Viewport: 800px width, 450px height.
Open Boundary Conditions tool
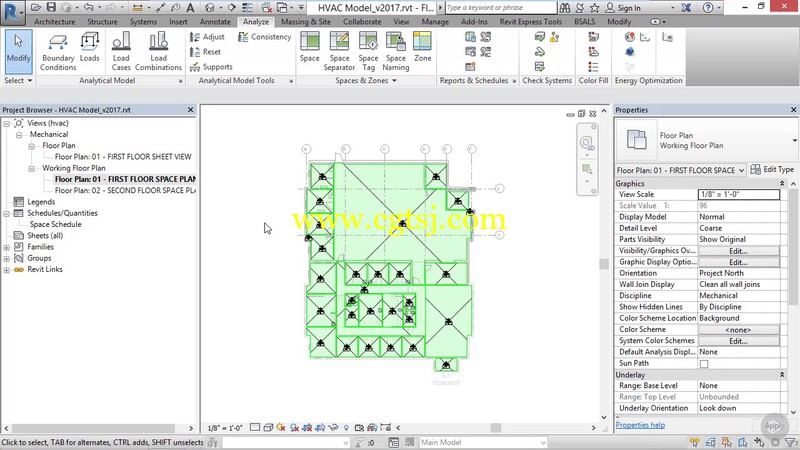tap(58, 52)
